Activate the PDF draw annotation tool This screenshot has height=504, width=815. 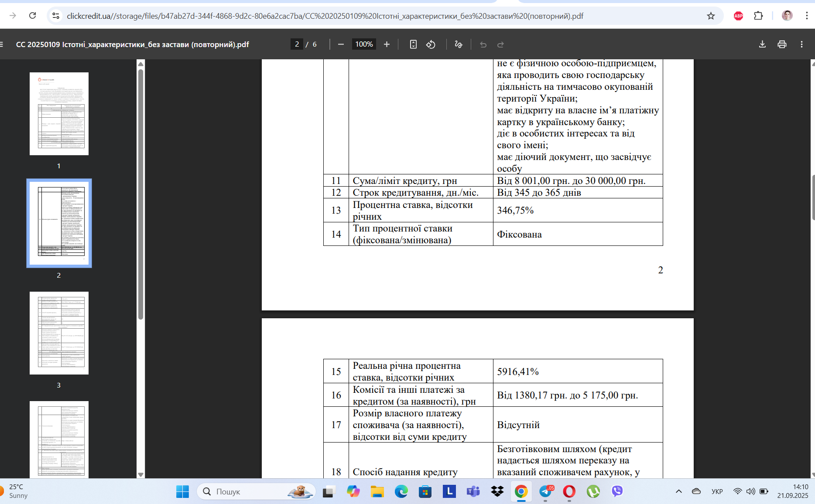(458, 44)
